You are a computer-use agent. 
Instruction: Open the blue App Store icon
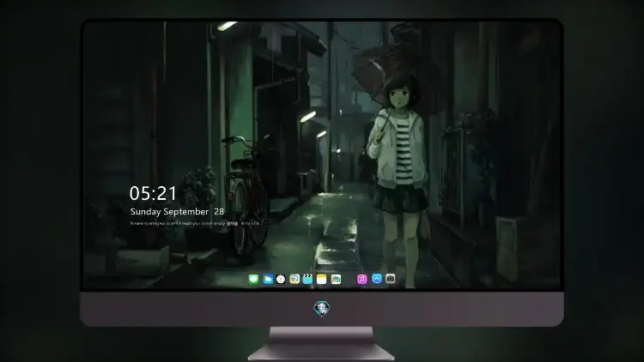point(377,279)
